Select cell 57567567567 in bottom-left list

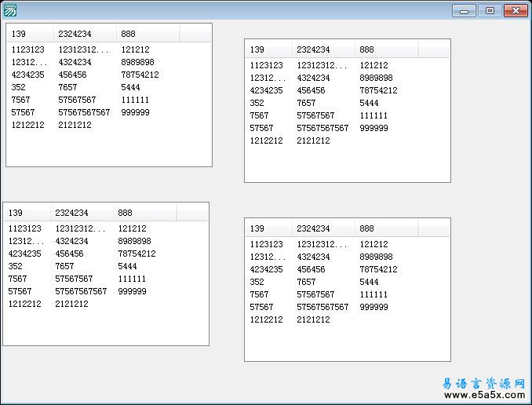(x=81, y=291)
